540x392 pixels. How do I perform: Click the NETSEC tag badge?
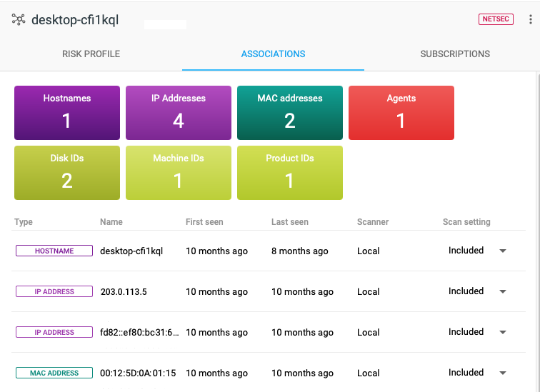pyautogui.click(x=496, y=19)
